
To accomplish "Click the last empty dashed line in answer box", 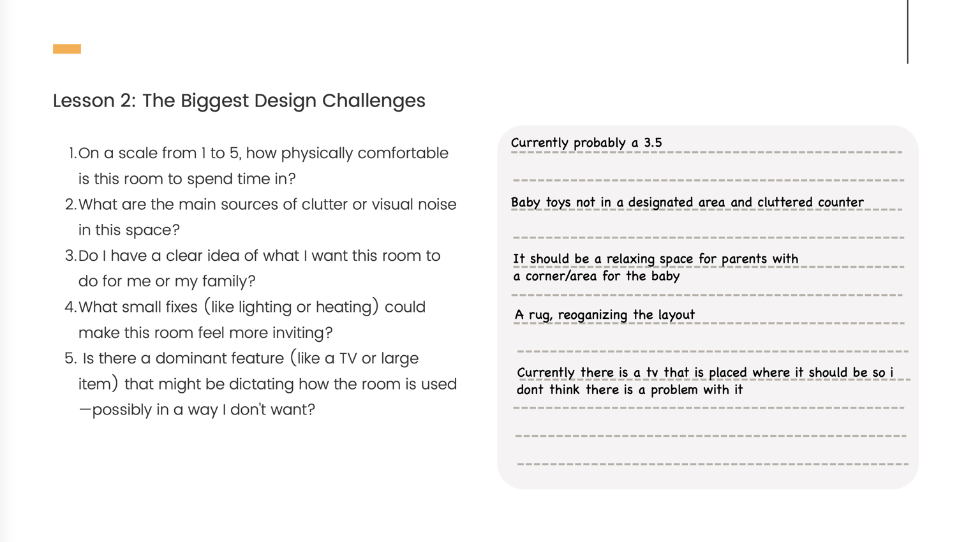I will pos(713,464).
